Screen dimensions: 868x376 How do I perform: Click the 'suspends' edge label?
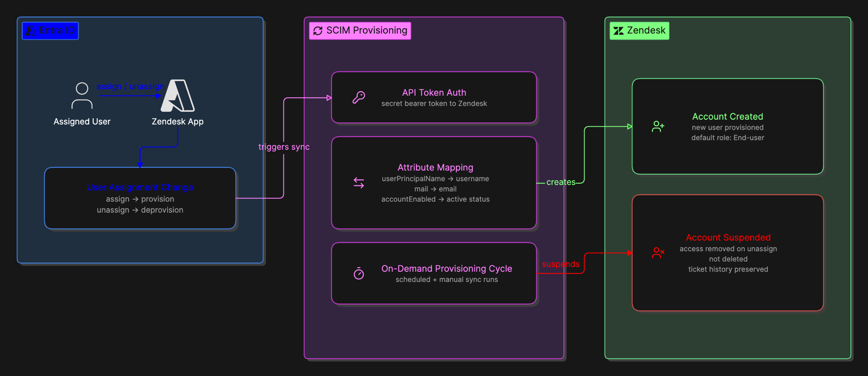click(561, 264)
